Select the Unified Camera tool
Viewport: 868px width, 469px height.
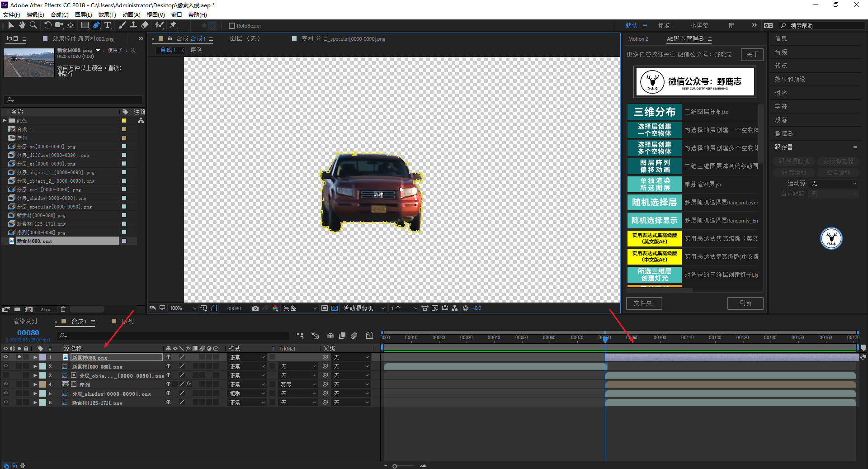coord(59,25)
